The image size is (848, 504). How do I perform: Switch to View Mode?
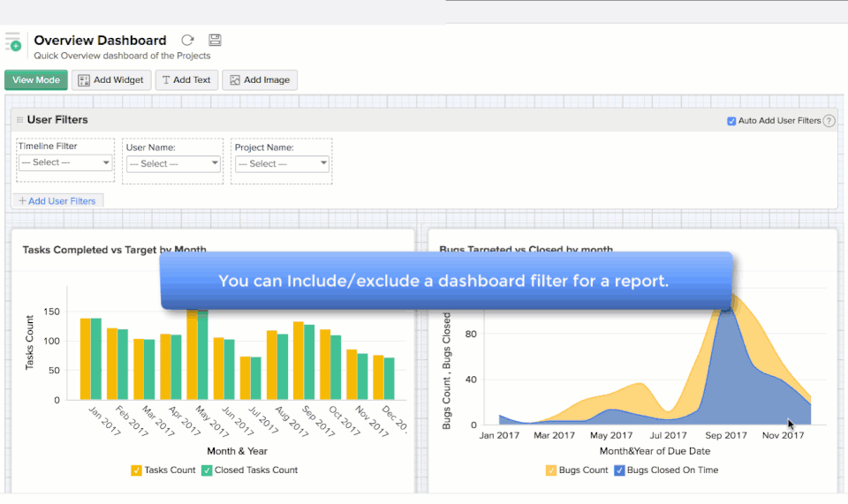36,80
